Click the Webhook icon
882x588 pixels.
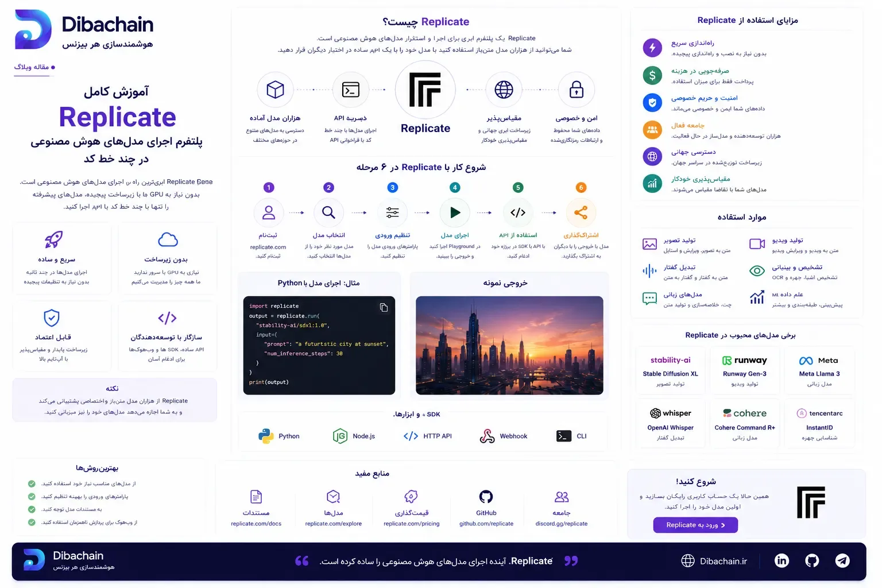coord(487,436)
